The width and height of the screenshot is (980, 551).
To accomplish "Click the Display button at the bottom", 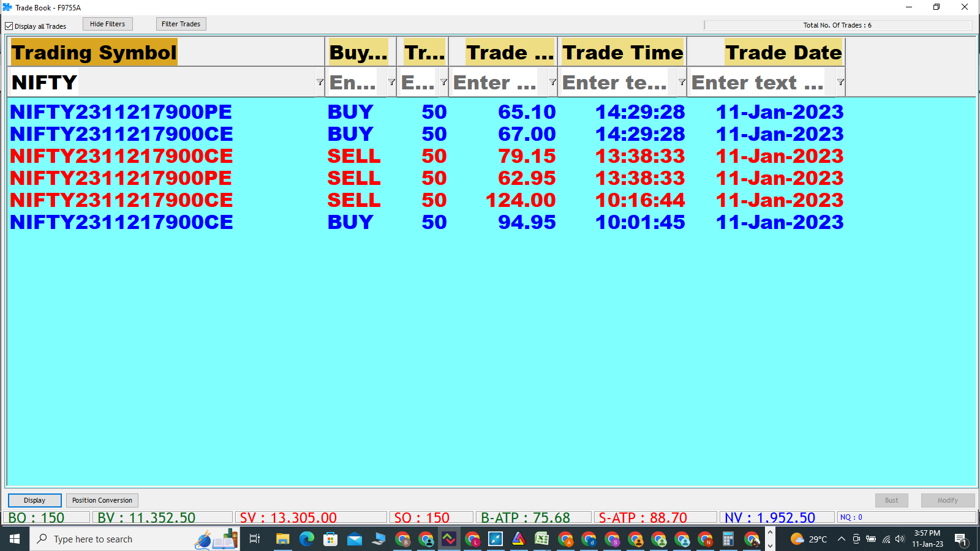I will 35,500.
